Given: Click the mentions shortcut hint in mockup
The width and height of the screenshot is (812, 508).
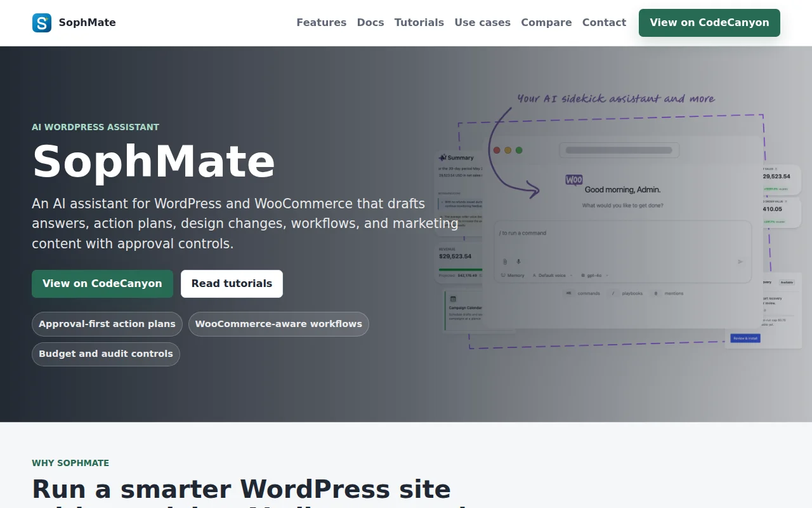Looking at the screenshot, I should [667, 293].
